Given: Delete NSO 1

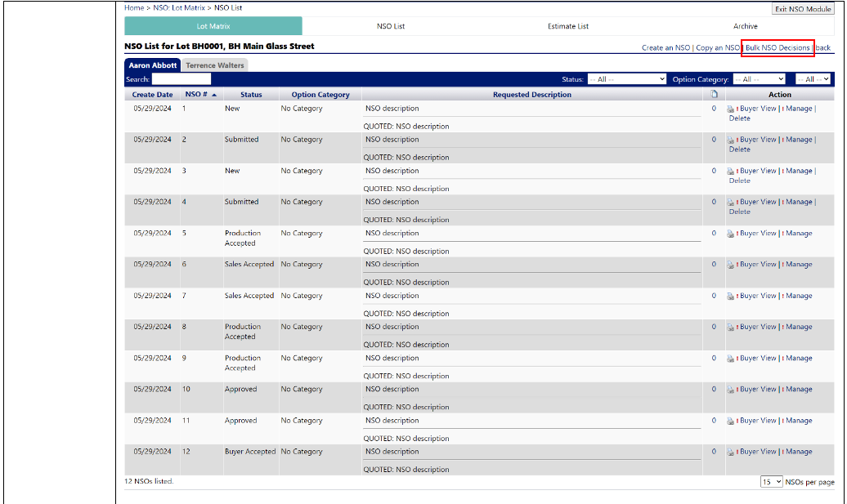Looking at the screenshot, I should 740,118.
